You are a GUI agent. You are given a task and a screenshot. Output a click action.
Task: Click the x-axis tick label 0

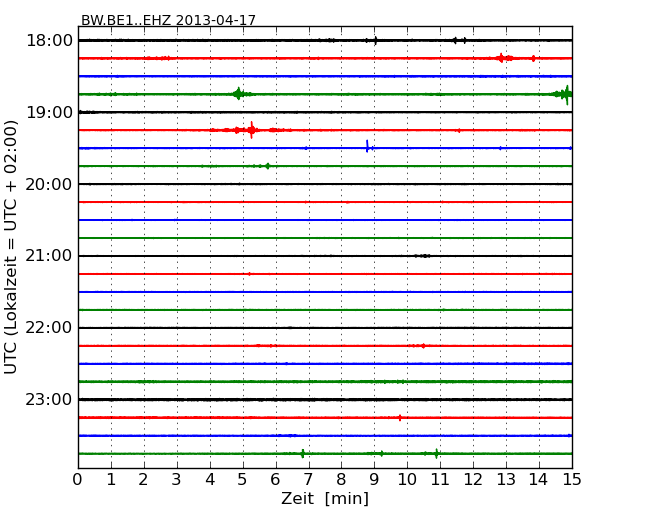pyautogui.click(x=78, y=479)
